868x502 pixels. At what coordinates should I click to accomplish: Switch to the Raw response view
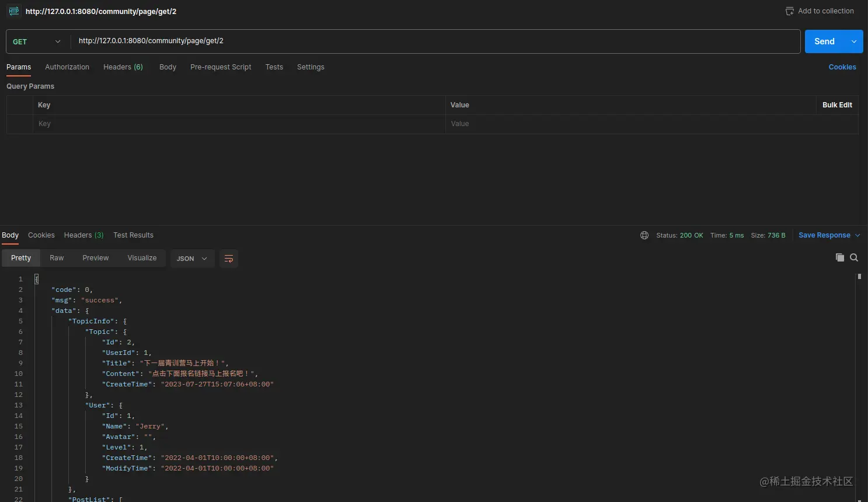point(57,258)
